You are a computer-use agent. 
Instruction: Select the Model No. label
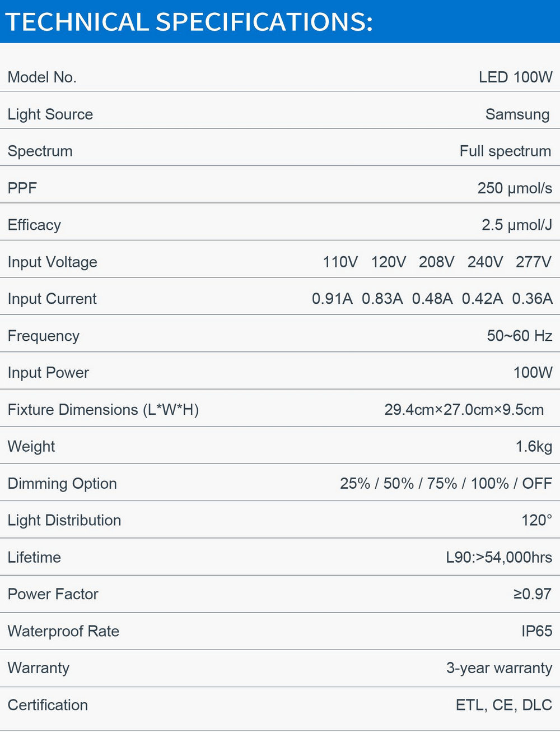[42, 77]
